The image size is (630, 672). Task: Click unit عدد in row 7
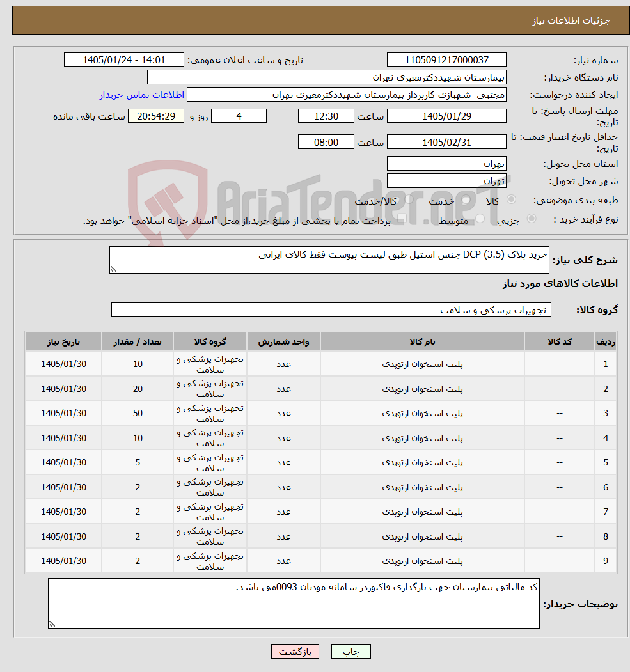click(x=283, y=512)
